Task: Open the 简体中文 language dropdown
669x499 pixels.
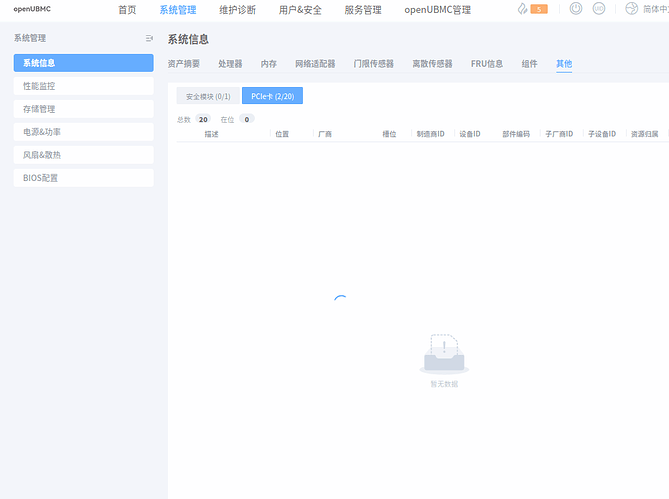Action: [654, 9]
